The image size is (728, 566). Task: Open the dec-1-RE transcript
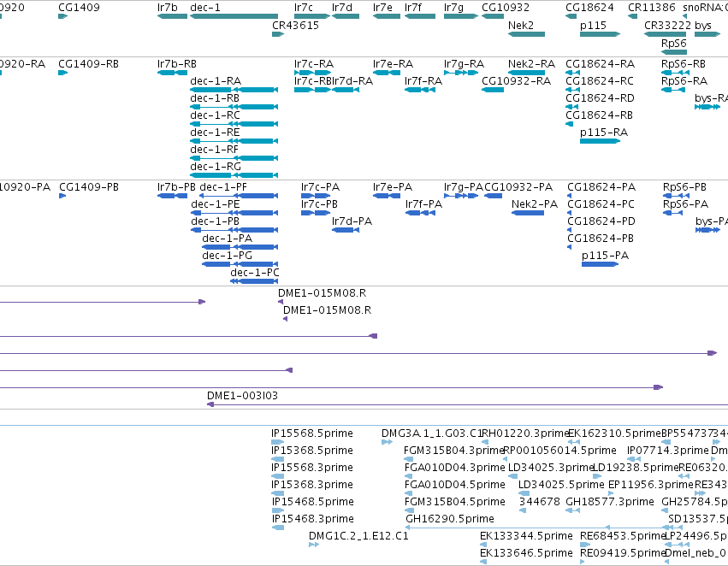pos(234,141)
